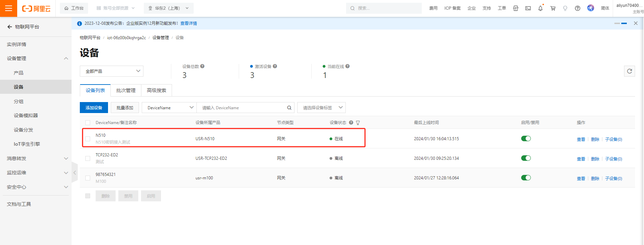Open the shopping cart icon

pyautogui.click(x=553, y=8)
